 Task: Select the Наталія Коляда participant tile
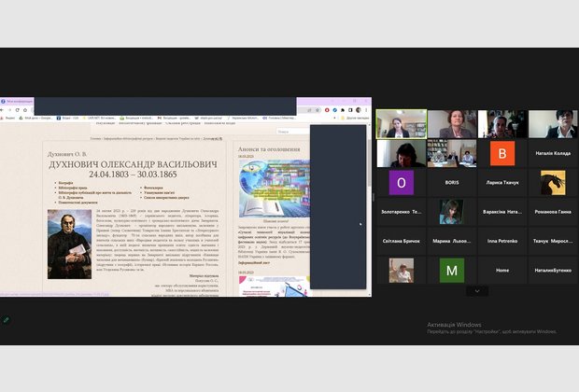point(553,153)
